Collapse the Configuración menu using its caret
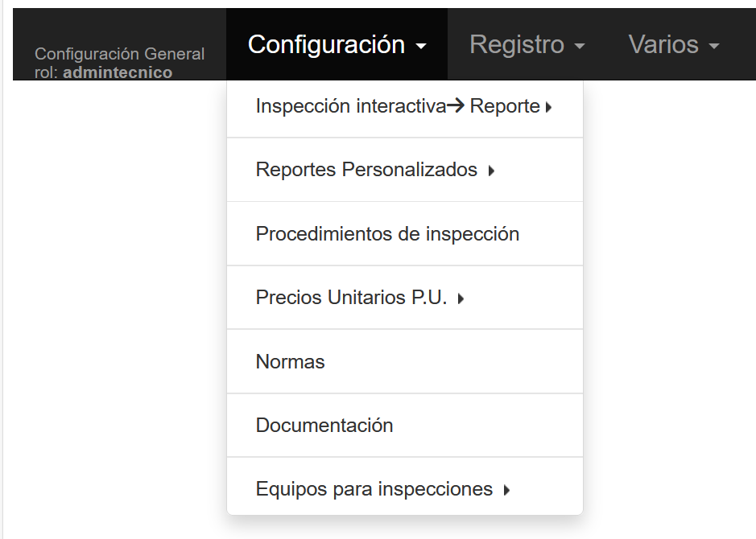756x539 pixels. click(421, 47)
